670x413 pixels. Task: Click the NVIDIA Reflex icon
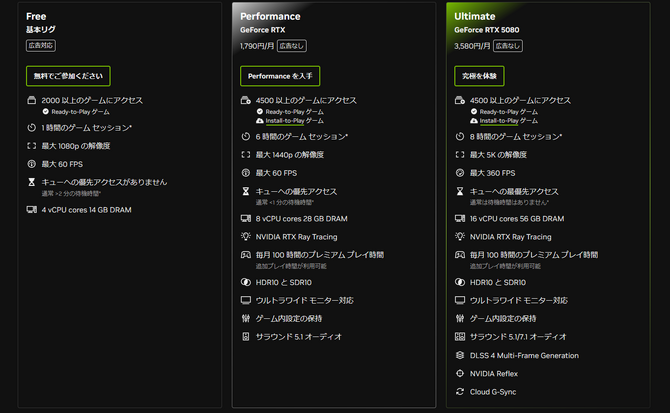tap(460, 373)
